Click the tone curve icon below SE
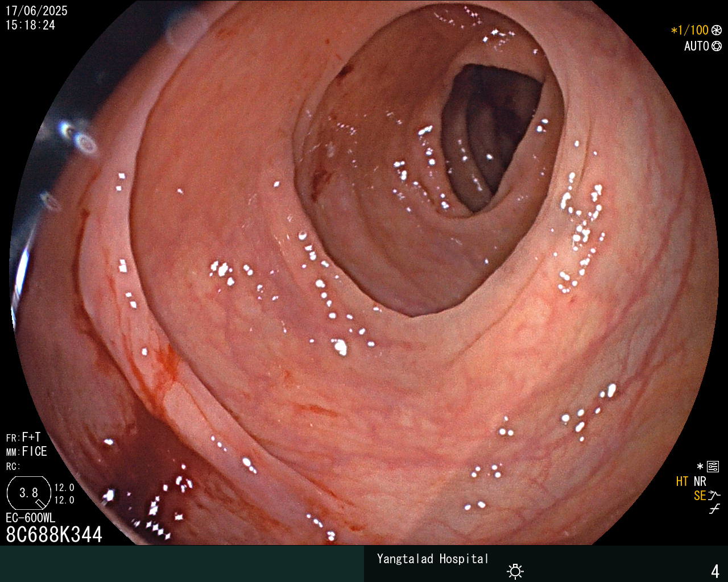This screenshot has height=582, width=728. (714, 509)
